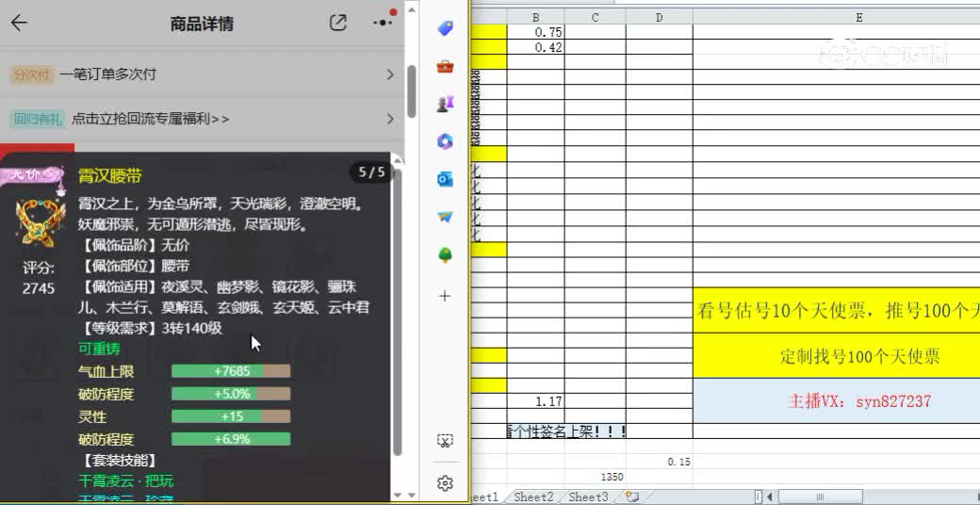Click the 破防程度 +5.0% progress bar
980x505 pixels.
[231, 394]
